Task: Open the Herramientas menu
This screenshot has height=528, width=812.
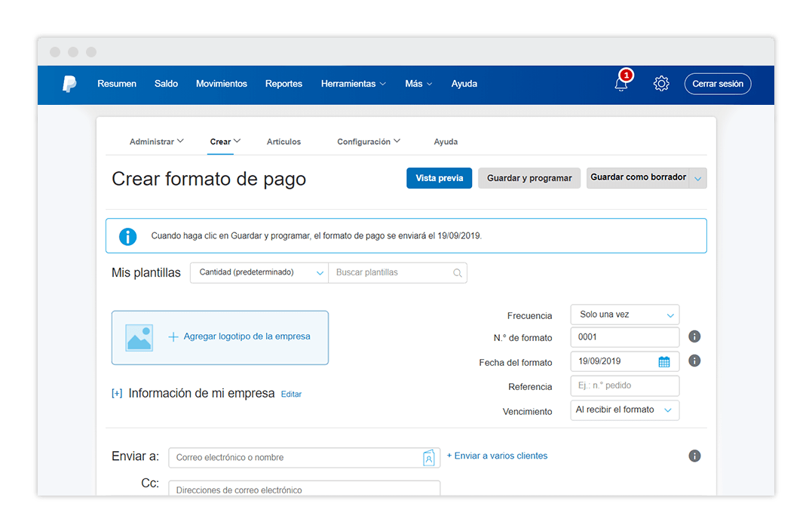Action: (x=353, y=84)
